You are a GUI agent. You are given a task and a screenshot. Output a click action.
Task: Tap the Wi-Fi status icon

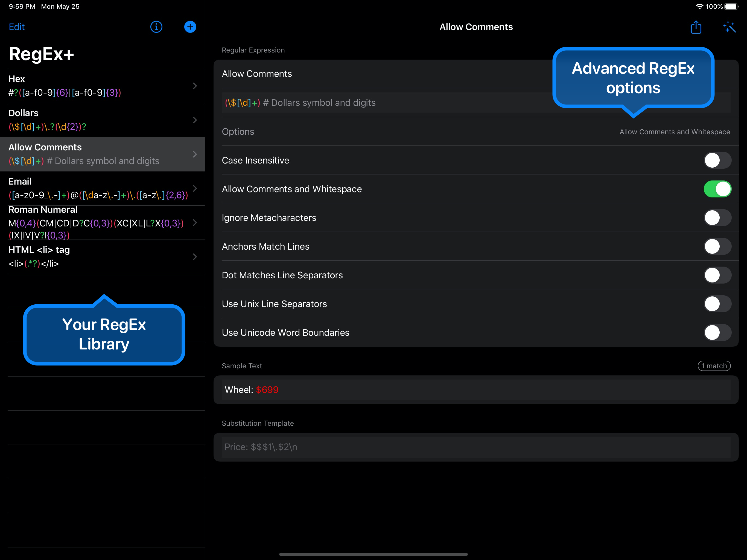[699, 6]
